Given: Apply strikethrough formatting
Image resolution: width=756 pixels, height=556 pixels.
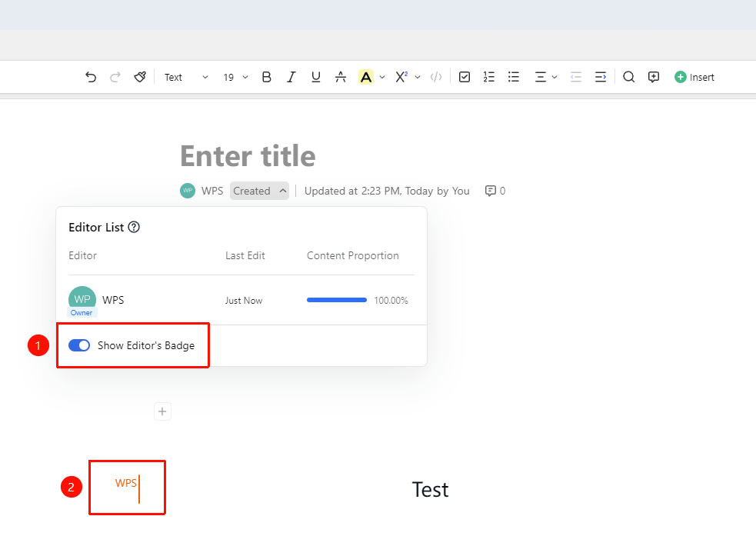Looking at the screenshot, I should [x=341, y=77].
